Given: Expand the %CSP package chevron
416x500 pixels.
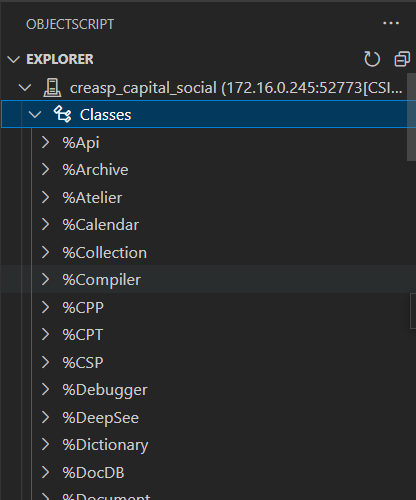Looking at the screenshot, I should tap(45, 362).
